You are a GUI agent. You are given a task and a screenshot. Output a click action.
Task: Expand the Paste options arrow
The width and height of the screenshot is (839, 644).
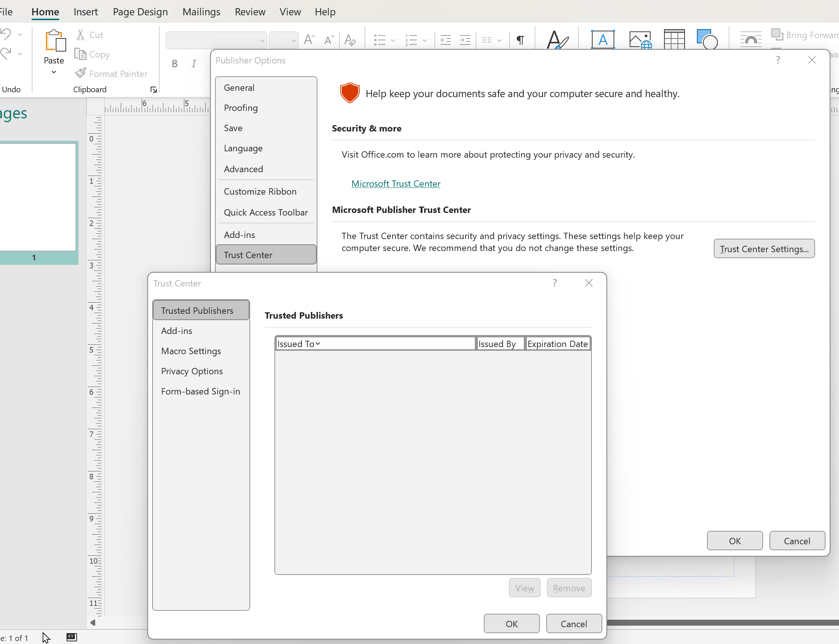[54, 72]
